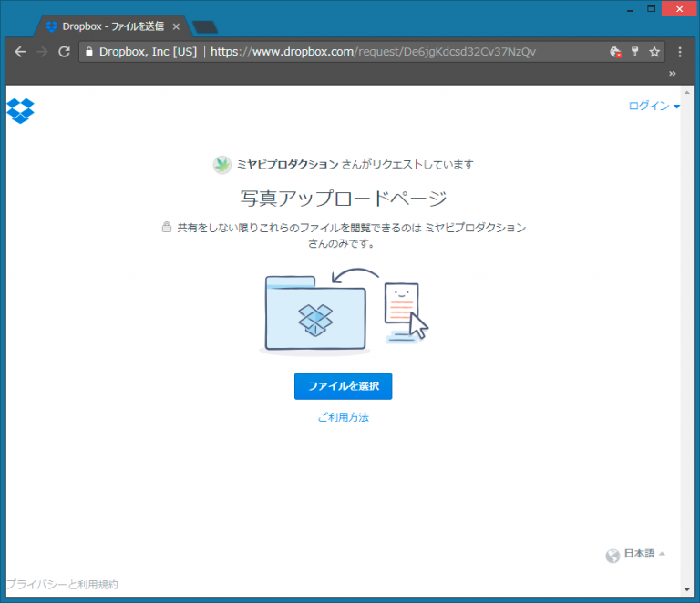Select the Dropbox - ファイルを送信 tab

click(x=109, y=26)
